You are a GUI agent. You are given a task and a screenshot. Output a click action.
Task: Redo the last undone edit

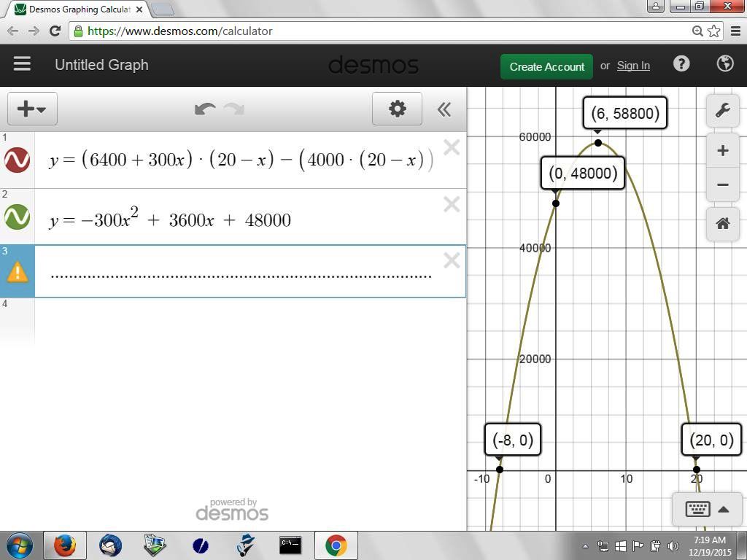click(234, 109)
